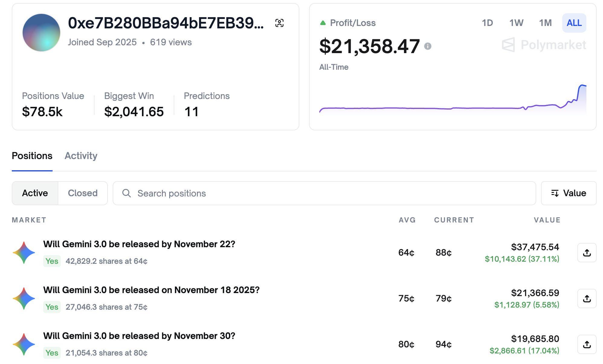Image resolution: width=603 pixels, height=364 pixels.
Task: Click the profit/loss info icon
Action: coord(427,46)
